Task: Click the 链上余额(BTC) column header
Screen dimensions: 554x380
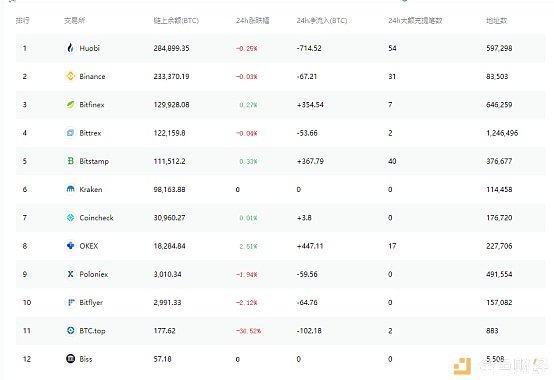Action: pos(176,20)
